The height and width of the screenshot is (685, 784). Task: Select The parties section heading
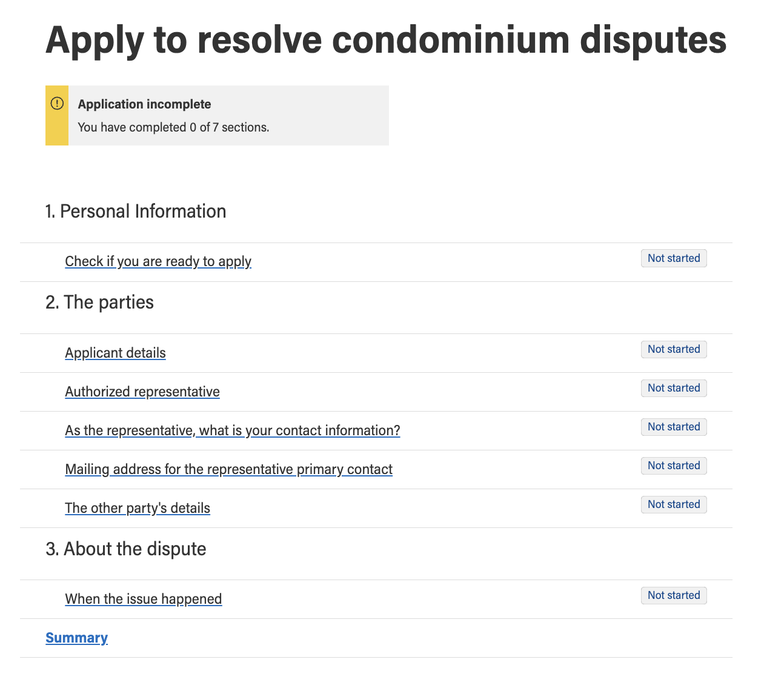pos(100,302)
